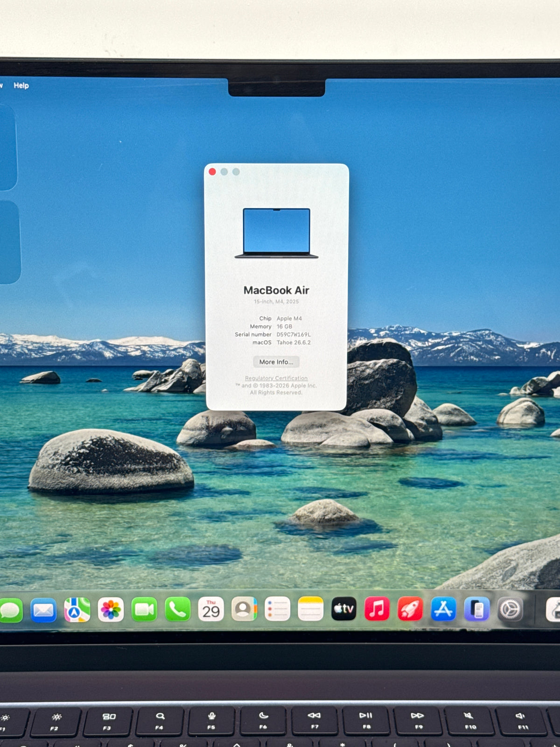Open the green Phone app in the Dock
This screenshot has width=560, height=747.
coord(178,609)
